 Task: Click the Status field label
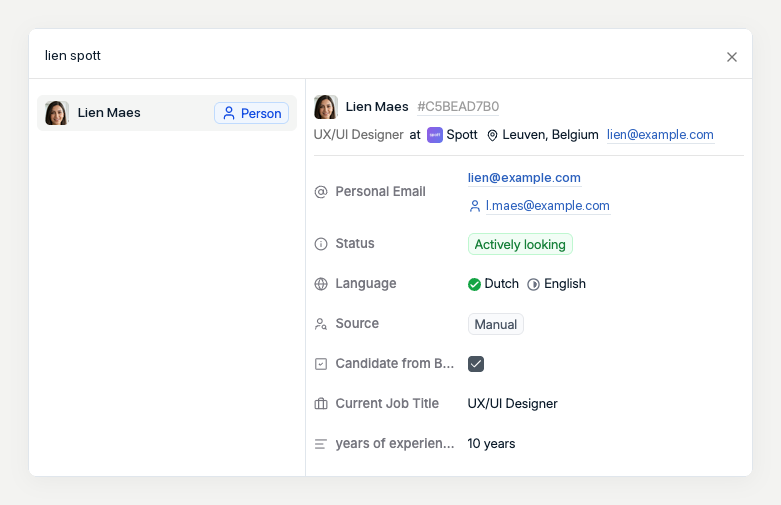click(x=355, y=244)
